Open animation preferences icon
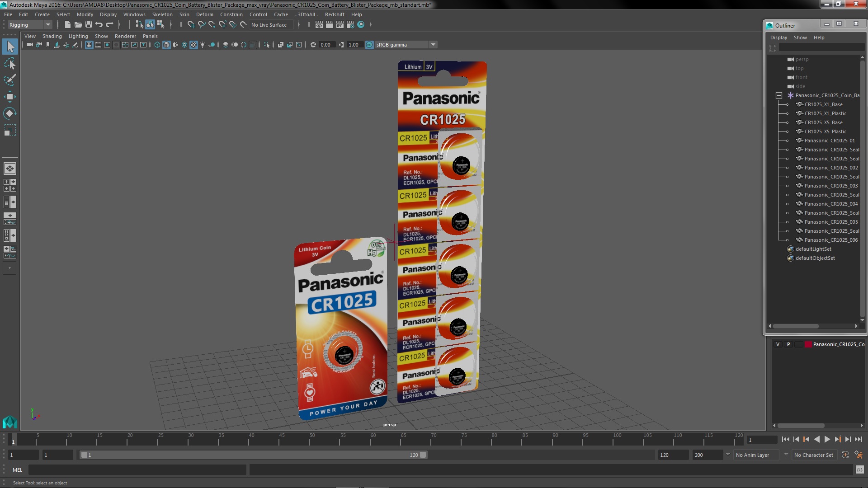Image resolution: width=868 pixels, height=488 pixels. (x=859, y=455)
